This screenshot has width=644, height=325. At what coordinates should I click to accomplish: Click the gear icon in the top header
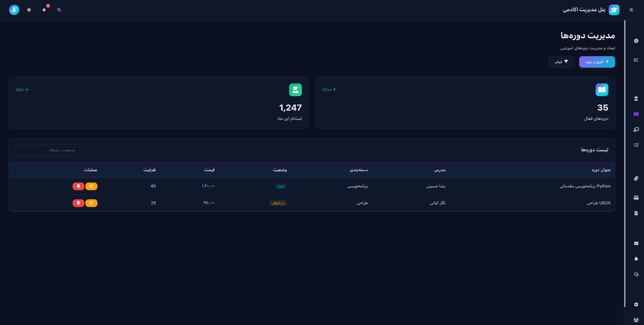pos(29,10)
